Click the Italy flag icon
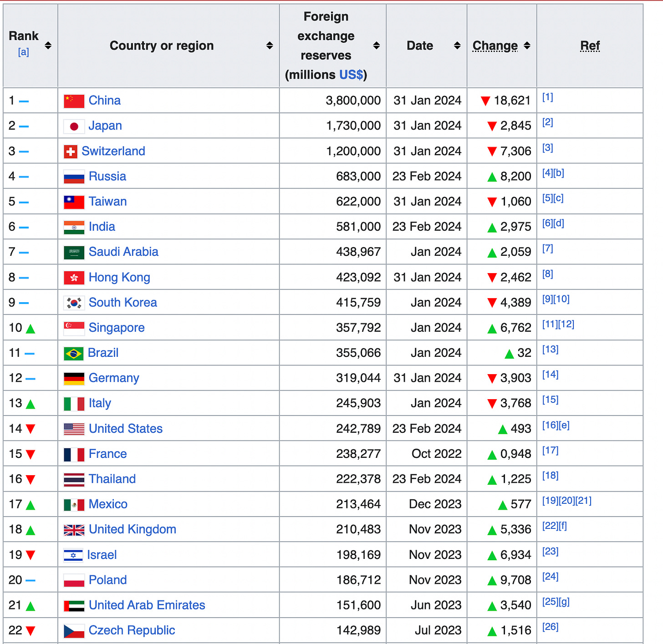This screenshot has height=644, width=663. tap(74, 404)
